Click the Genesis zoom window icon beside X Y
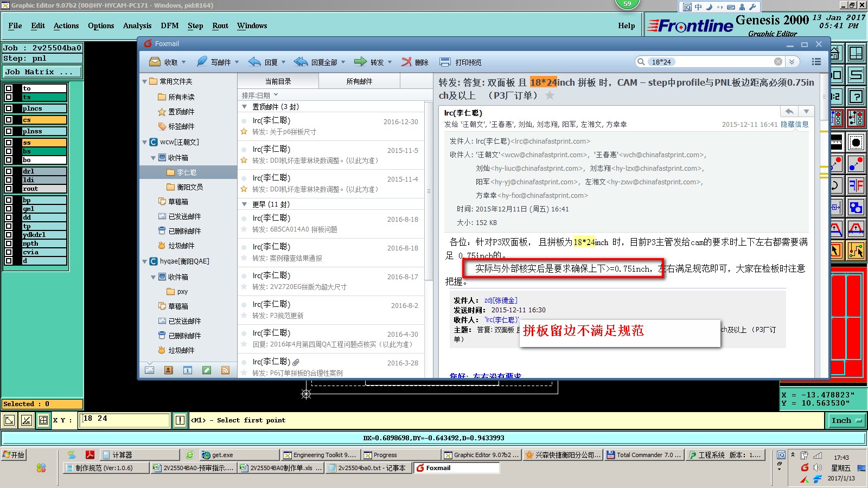 point(9,420)
